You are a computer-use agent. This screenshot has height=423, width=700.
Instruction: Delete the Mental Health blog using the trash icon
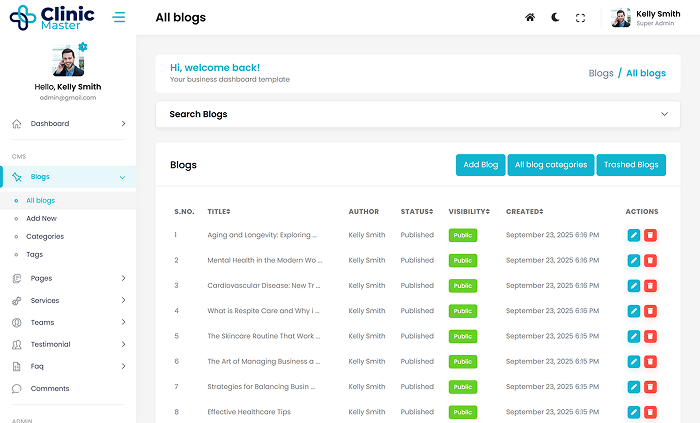click(x=650, y=260)
